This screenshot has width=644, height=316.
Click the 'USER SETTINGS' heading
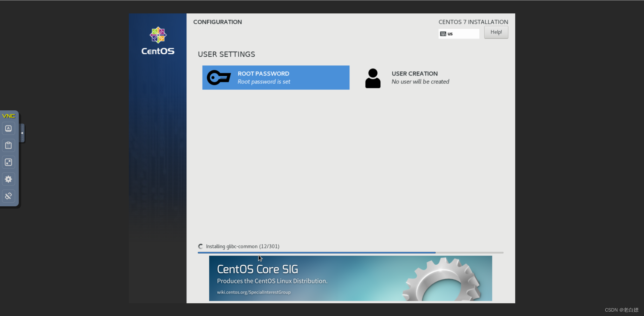coord(226,54)
